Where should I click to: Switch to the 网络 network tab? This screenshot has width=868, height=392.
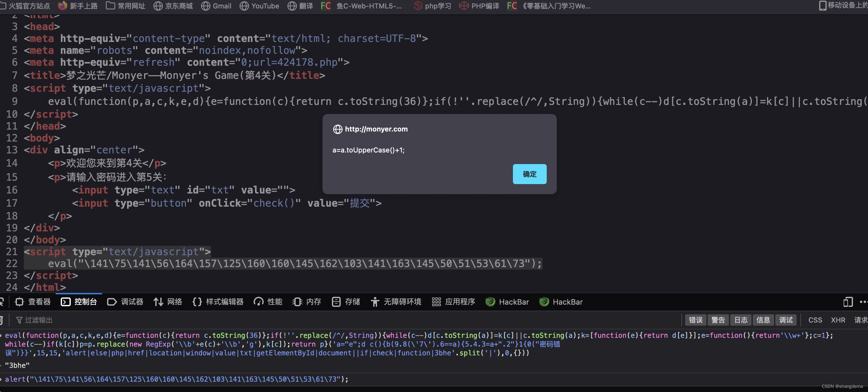point(168,302)
